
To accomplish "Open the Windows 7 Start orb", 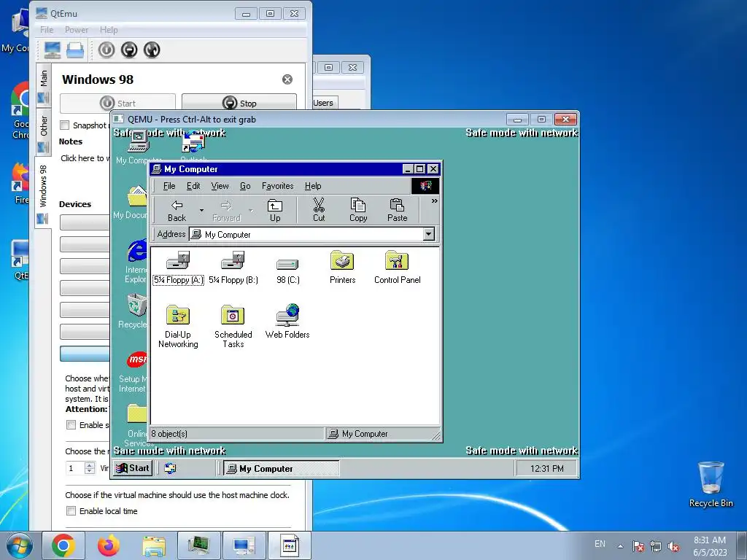I will coord(19,545).
